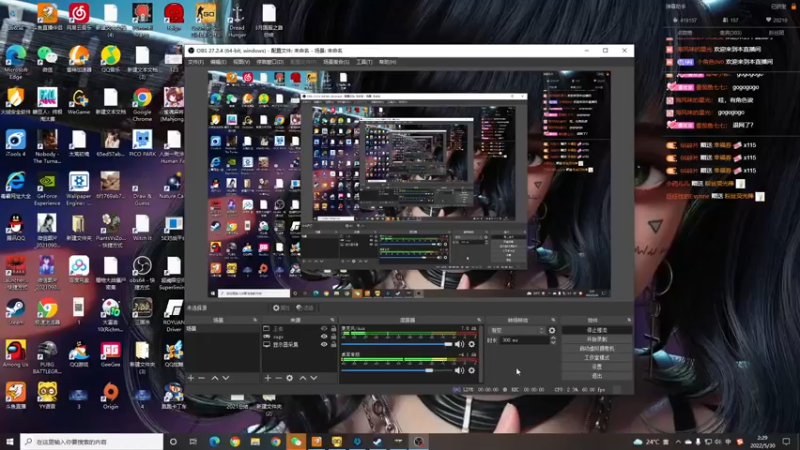Screen dimensions: 800x450
Task: Toggle visibility eye of display capture source
Action: point(324,344)
